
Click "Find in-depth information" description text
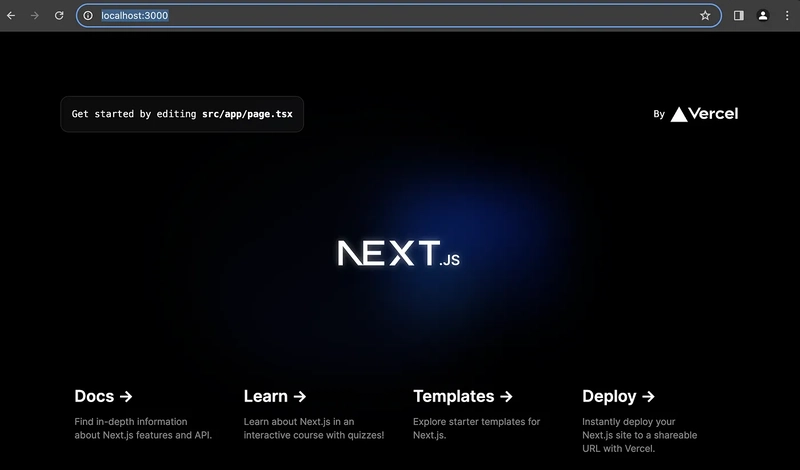tap(131, 422)
